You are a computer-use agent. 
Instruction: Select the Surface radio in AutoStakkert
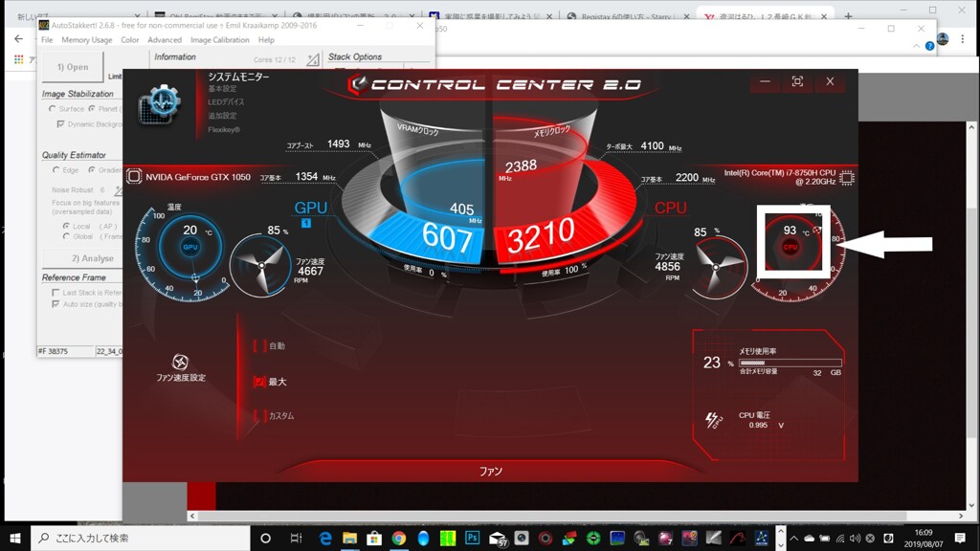pyautogui.click(x=53, y=109)
